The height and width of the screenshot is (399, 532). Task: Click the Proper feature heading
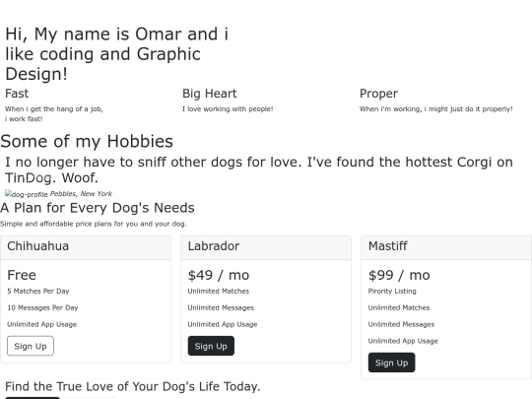(x=378, y=94)
